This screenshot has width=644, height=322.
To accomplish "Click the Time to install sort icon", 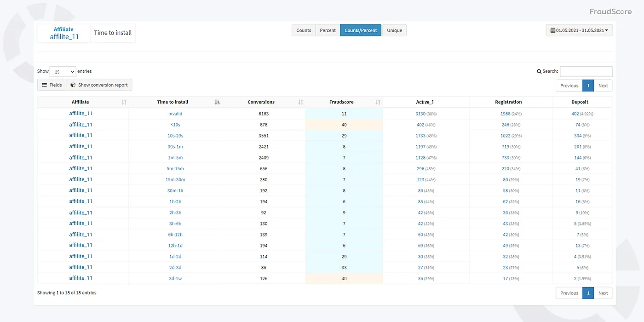I will tap(217, 102).
